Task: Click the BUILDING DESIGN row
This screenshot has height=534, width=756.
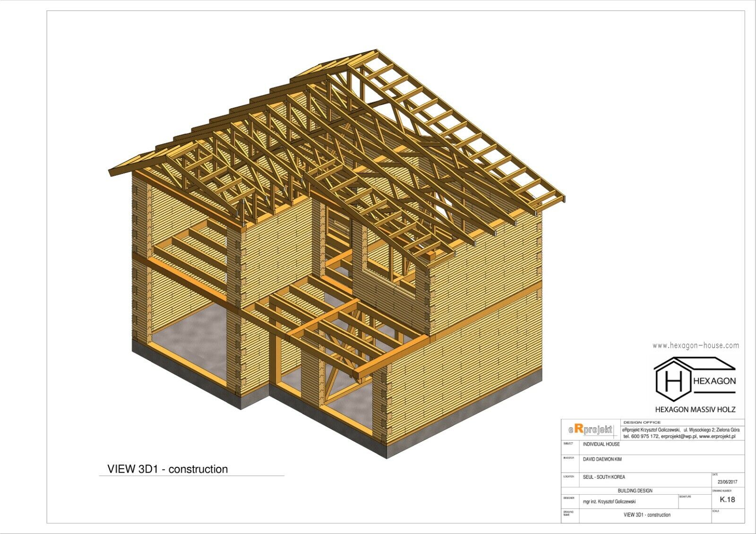Action: pos(635,491)
